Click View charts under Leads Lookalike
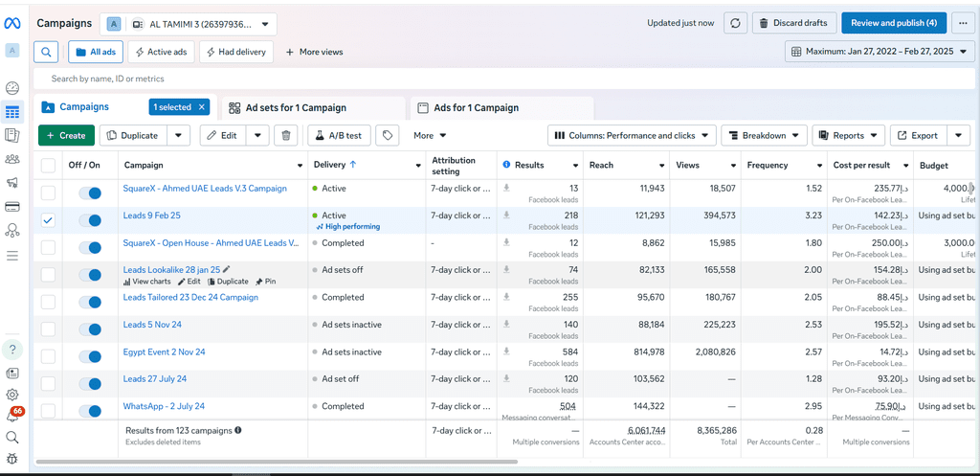Viewport: 980px width, 476px height. tap(146, 282)
